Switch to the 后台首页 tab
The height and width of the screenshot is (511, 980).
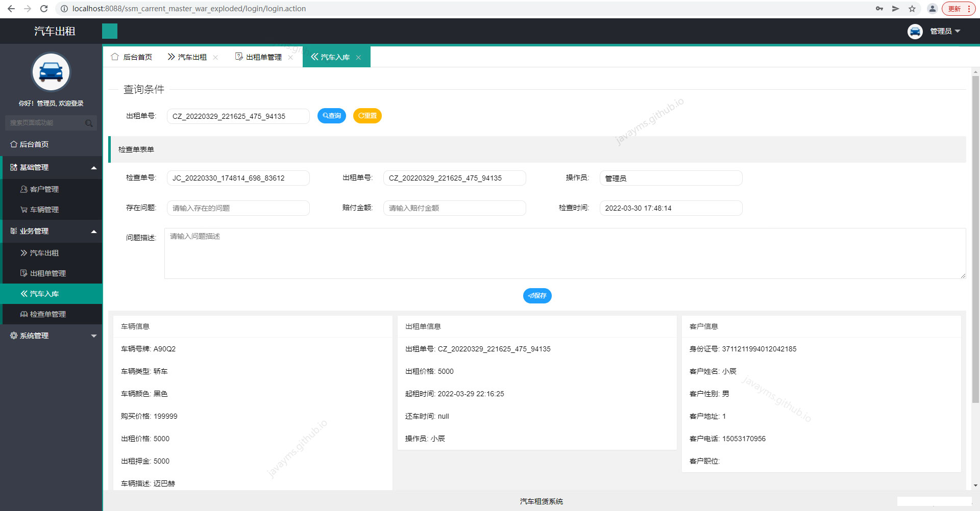tap(137, 57)
